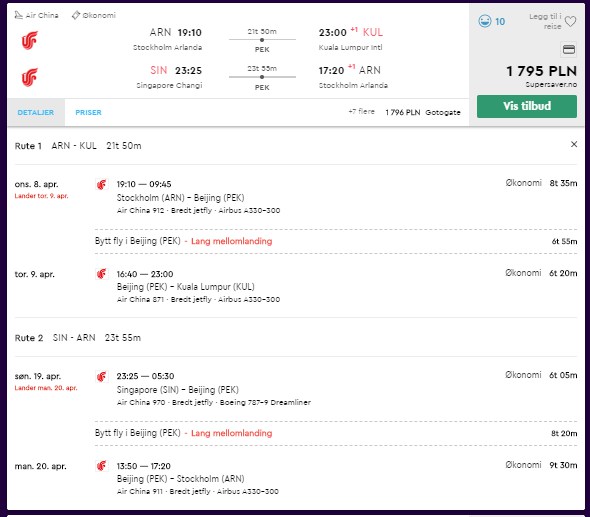Click the 1 795 PLN price
590x517 pixels.
tap(541, 71)
